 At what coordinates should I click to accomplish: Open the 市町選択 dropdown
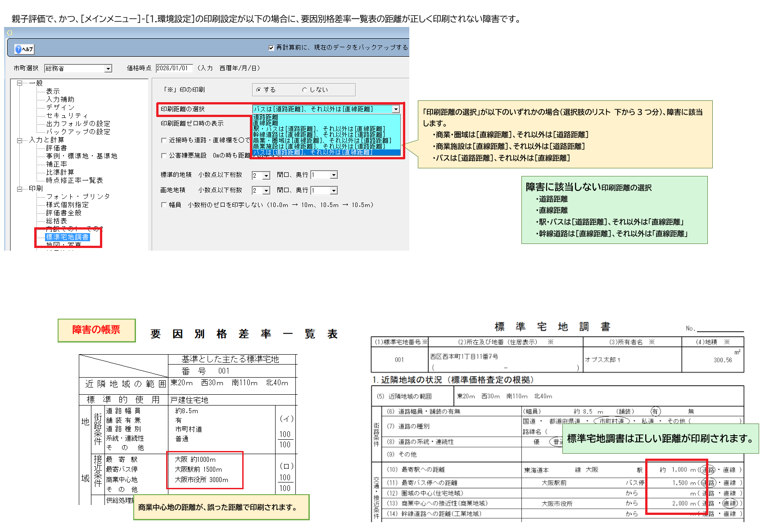(108, 68)
